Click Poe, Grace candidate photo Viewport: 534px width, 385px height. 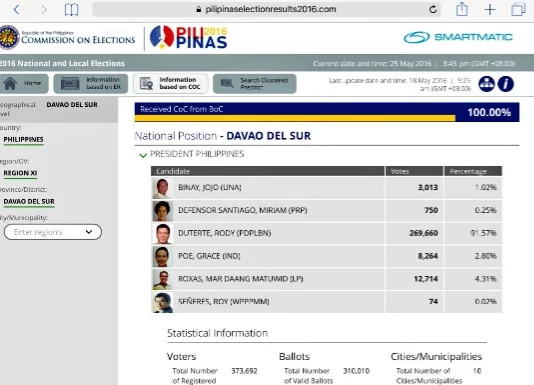(162, 257)
